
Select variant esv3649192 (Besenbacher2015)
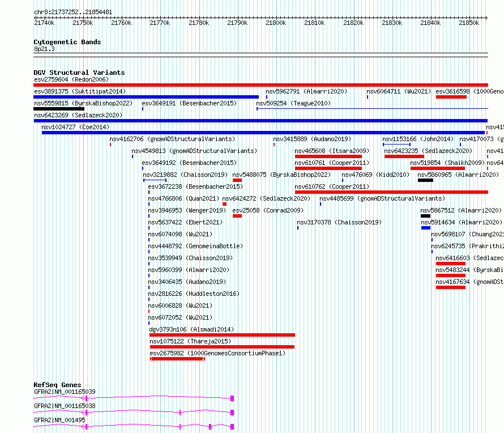[x=189, y=163]
